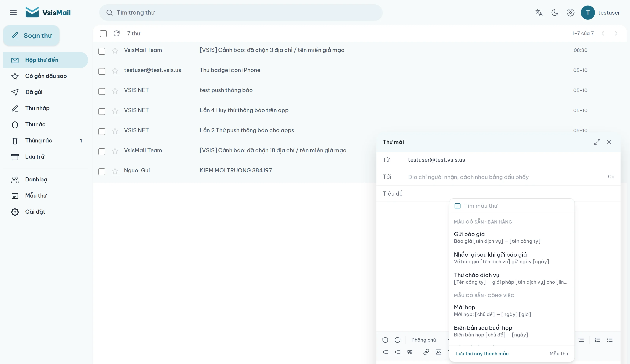Image resolution: width=630 pixels, height=364 pixels.
Task: Open the testuser account menu
Action: pos(600,12)
